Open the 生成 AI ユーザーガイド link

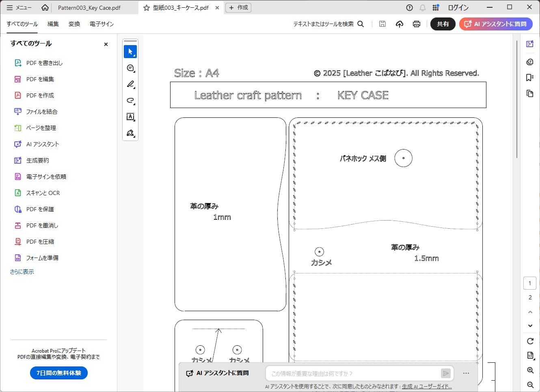427,387
